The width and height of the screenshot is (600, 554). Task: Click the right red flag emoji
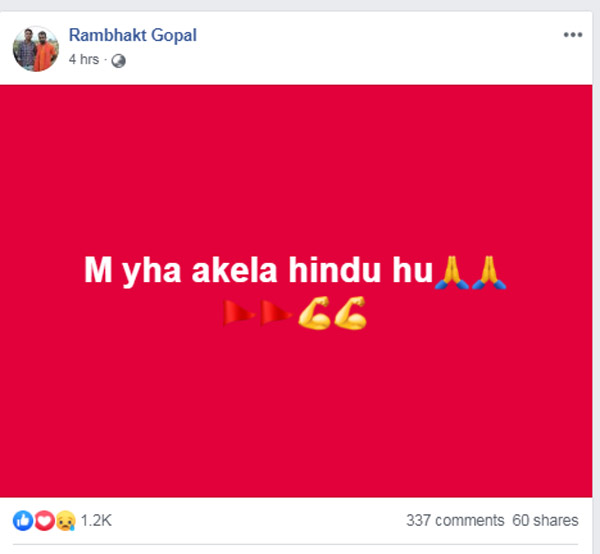[276, 314]
